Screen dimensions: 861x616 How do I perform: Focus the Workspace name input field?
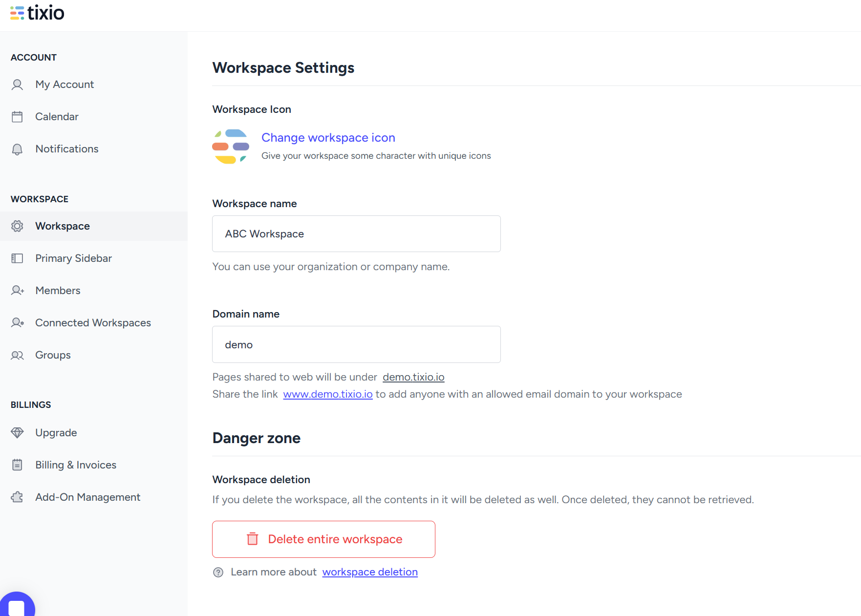(x=356, y=234)
